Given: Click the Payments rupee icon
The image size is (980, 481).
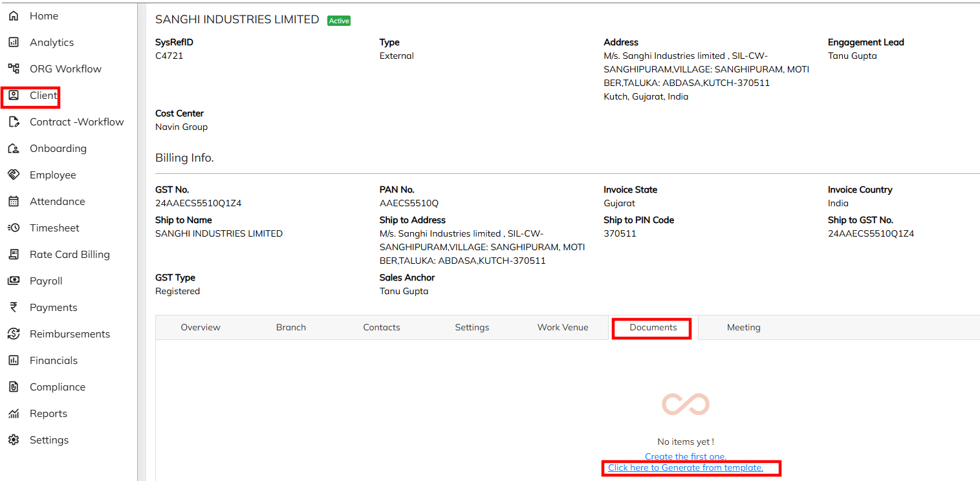Looking at the screenshot, I should click(14, 307).
